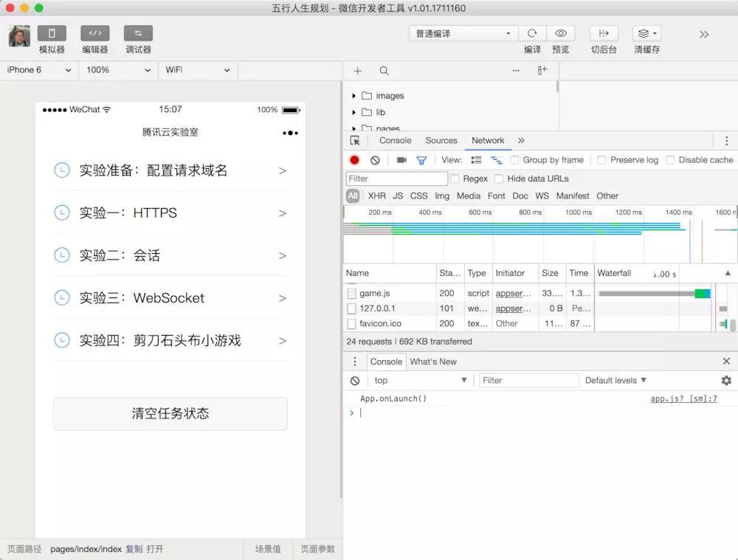
Task: Open the app.js? [sm]:7 source link
Action: 683,399
